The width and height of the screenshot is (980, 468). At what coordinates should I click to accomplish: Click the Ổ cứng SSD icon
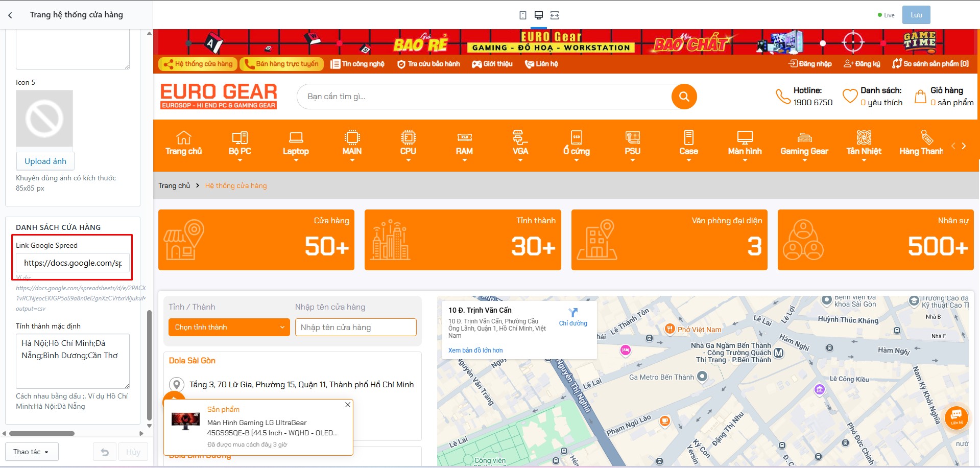(577, 137)
